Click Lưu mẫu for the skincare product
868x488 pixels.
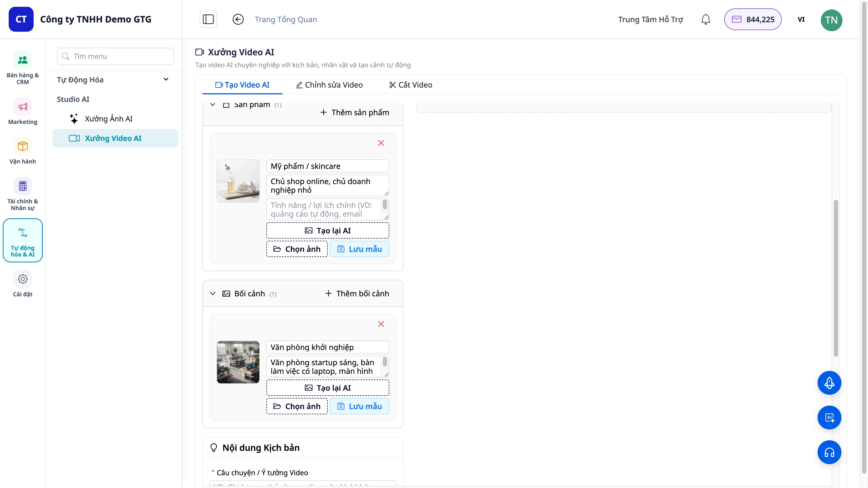[x=359, y=249]
